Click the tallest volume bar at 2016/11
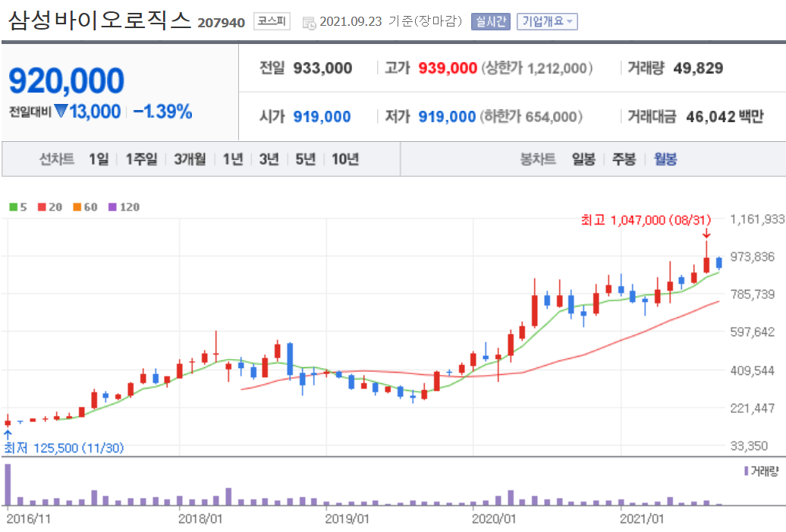The image size is (786, 532). point(8,484)
